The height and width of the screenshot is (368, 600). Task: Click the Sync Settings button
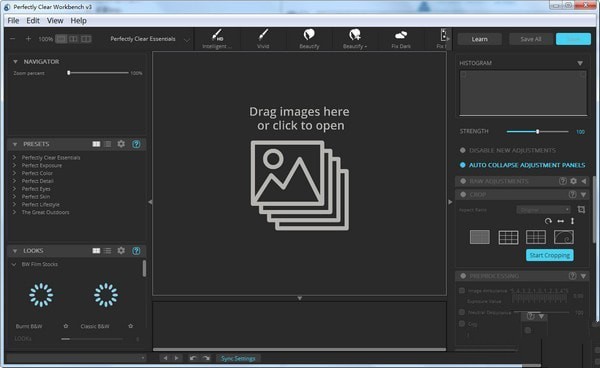tap(238, 358)
